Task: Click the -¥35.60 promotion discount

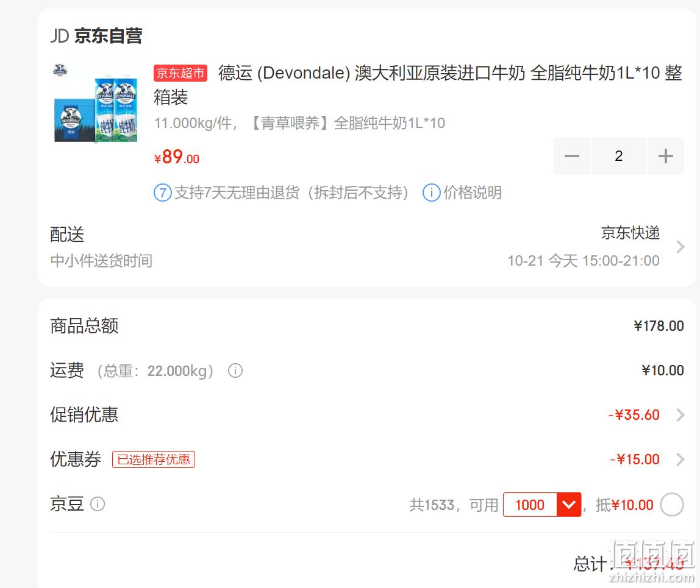Action: click(634, 415)
